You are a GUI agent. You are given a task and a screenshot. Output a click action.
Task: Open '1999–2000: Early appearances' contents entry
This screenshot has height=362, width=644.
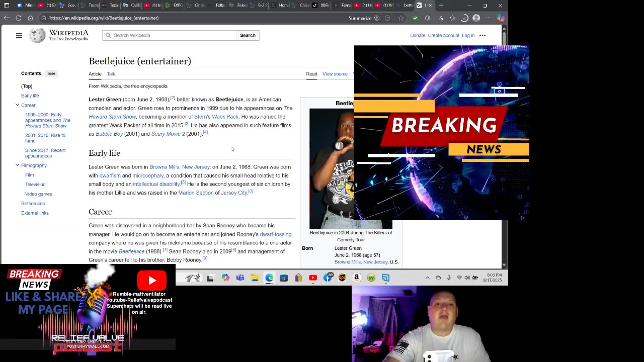(47, 120)
